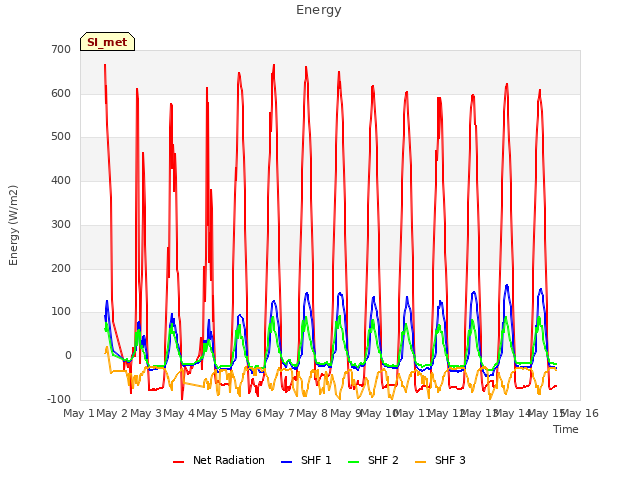
Task: Click the blue SHF 1 legend swatch
Action: point(287,462)
